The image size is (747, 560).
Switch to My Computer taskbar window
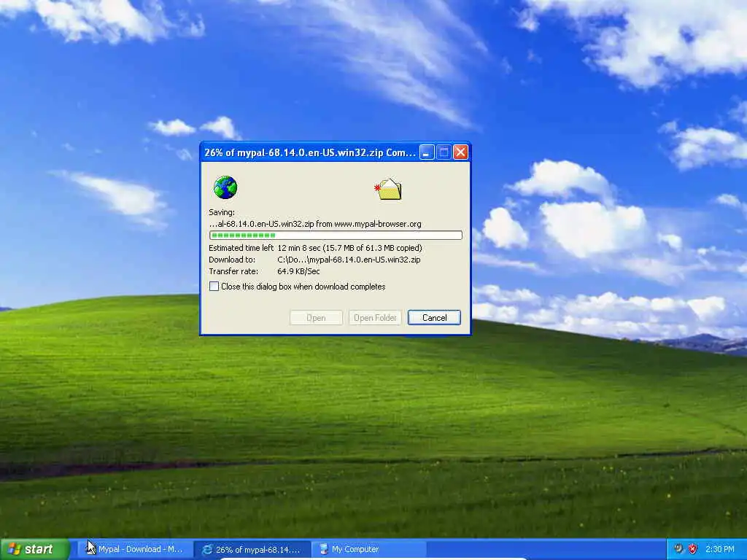(368, 549)
